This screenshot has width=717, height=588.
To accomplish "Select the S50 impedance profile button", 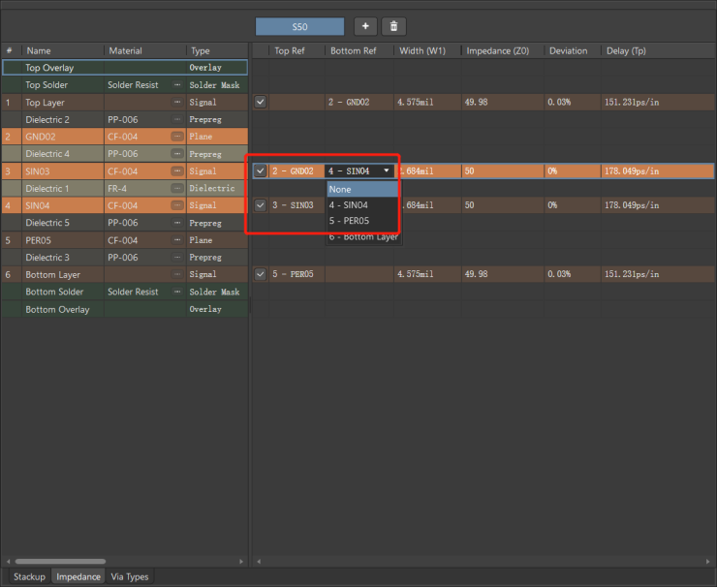I will pos(299,27).
